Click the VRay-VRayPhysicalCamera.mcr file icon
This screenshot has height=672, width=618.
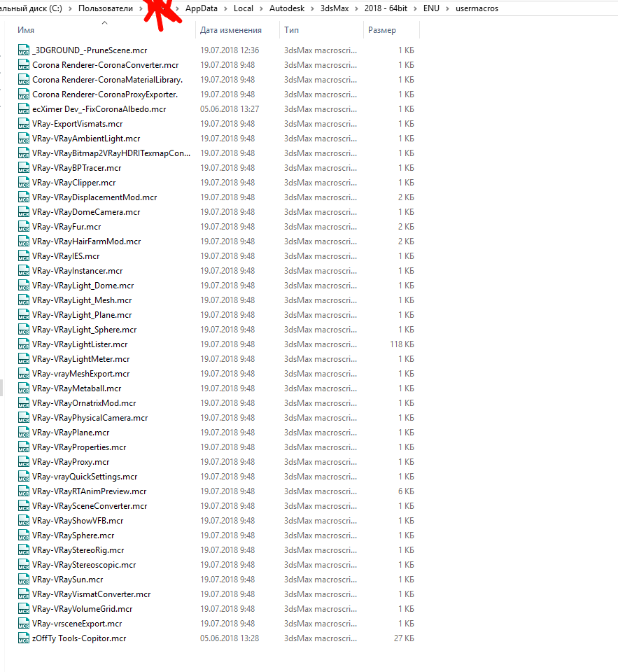(24, 417)
